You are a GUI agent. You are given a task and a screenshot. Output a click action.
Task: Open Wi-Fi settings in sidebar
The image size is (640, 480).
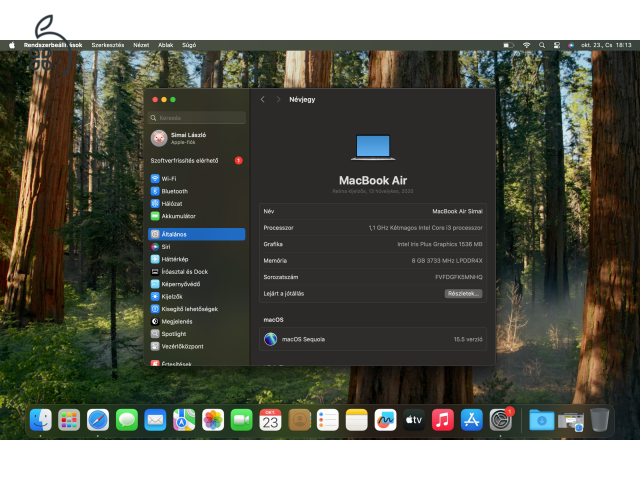coord(169,178)
